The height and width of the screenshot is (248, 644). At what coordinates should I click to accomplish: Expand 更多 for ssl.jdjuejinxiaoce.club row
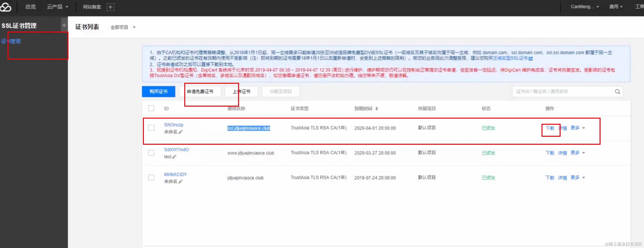click(577, 128)
